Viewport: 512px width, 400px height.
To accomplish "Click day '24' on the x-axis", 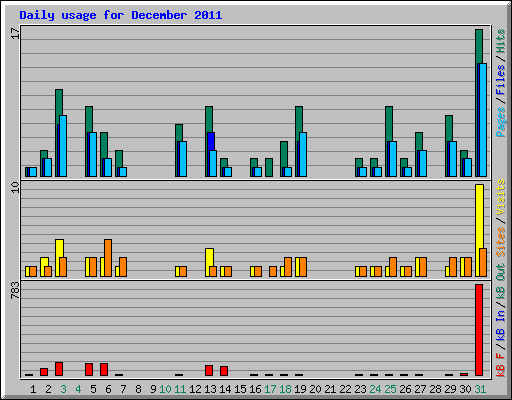I will [375, 389].
